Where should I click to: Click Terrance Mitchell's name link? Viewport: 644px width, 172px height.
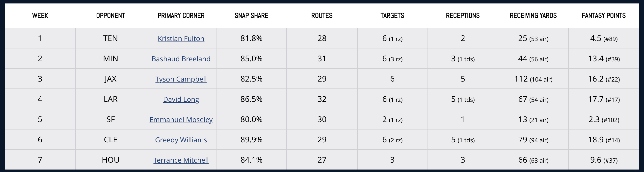click(181, 160)
